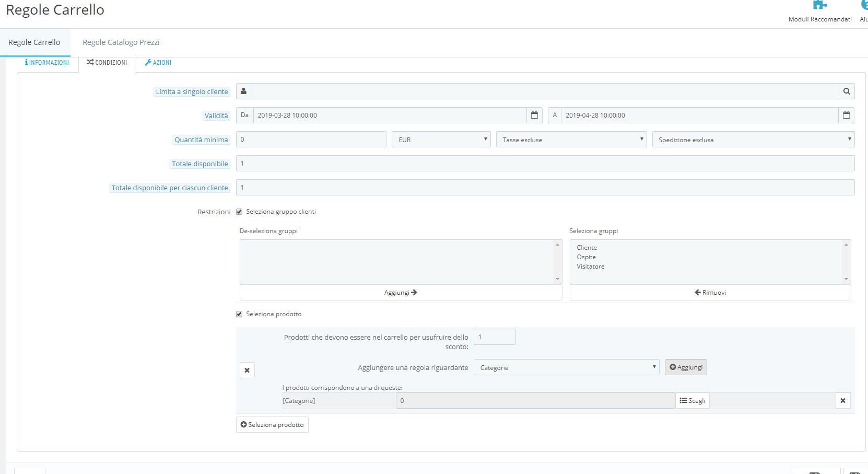Viewport: 868px width, 474px height.
Task: Click Aggiungi to move groups right
Action: tap(401, 293)
